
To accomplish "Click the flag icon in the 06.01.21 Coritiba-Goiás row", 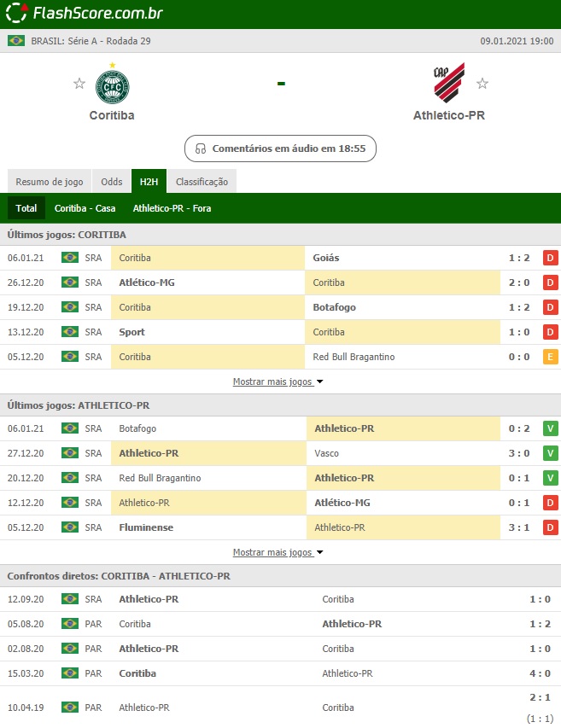I will pos(70,257).
